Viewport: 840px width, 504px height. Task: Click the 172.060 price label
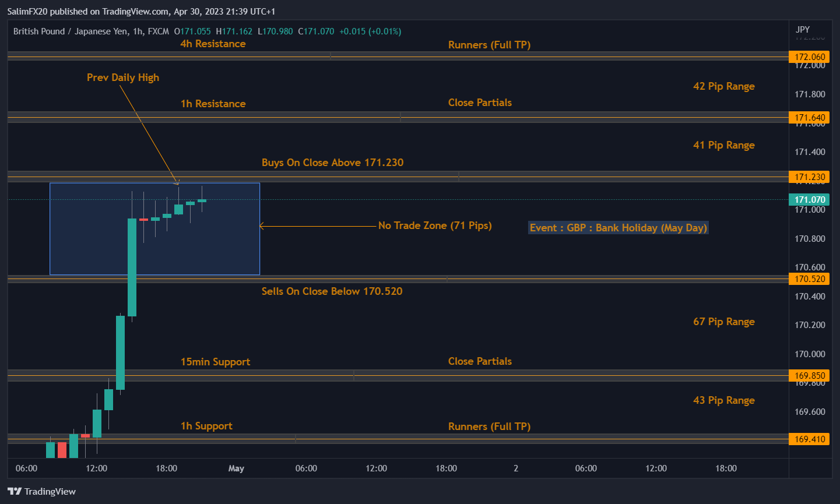(810, 57)
